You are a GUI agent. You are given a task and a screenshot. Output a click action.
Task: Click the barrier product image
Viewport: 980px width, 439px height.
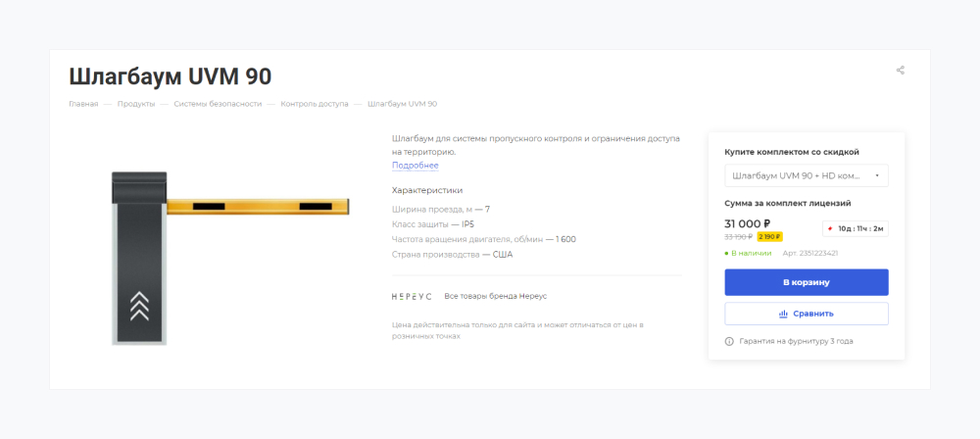(x=230, y=259)
